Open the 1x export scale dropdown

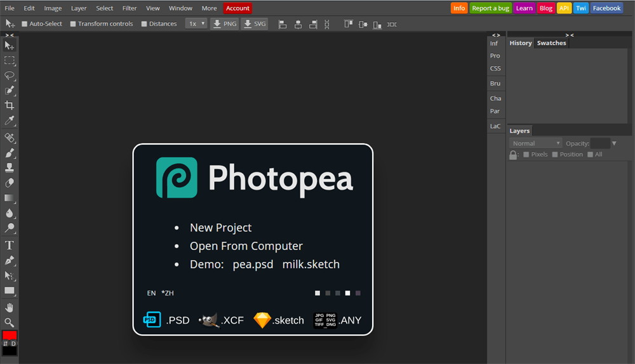click(196, 24)
